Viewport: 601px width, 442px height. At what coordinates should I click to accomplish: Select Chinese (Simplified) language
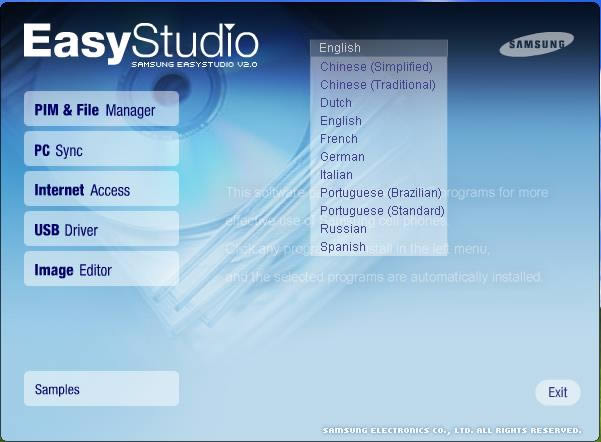point(379,67)
